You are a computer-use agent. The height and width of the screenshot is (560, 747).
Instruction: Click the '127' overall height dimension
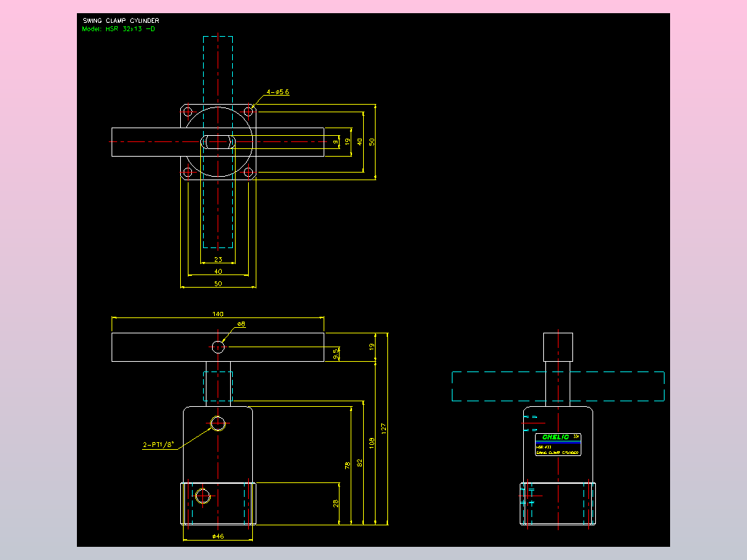[x=383, y=428]
